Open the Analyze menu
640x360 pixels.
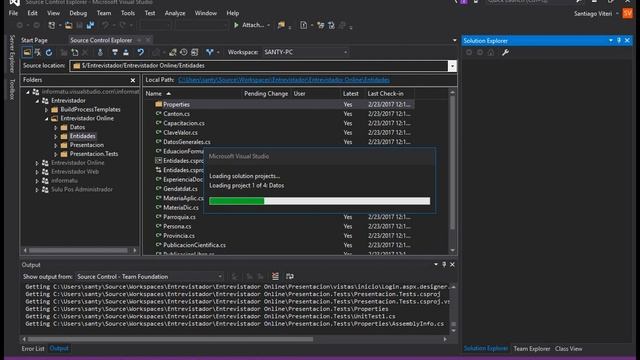[x=175, y=13]
